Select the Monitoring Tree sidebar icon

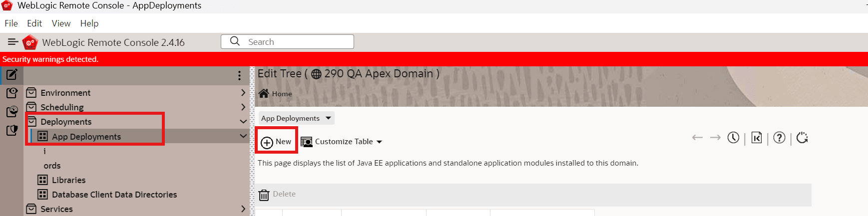12,111
